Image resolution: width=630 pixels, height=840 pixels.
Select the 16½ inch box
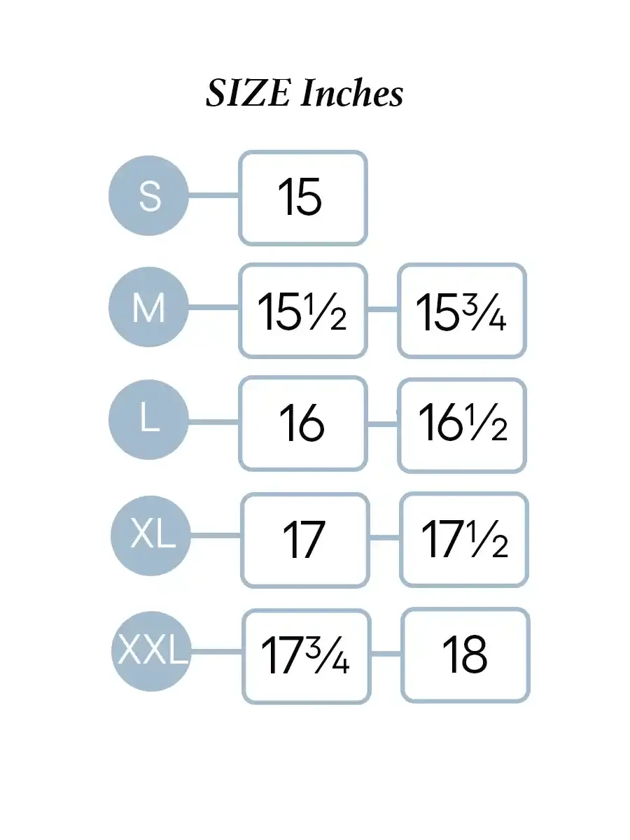[462, 425]
